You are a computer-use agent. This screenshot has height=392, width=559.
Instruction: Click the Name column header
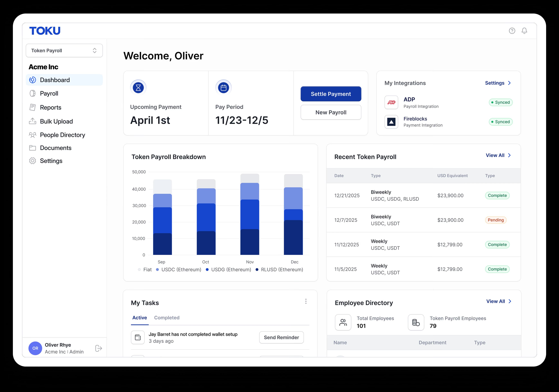click(340, 343)
